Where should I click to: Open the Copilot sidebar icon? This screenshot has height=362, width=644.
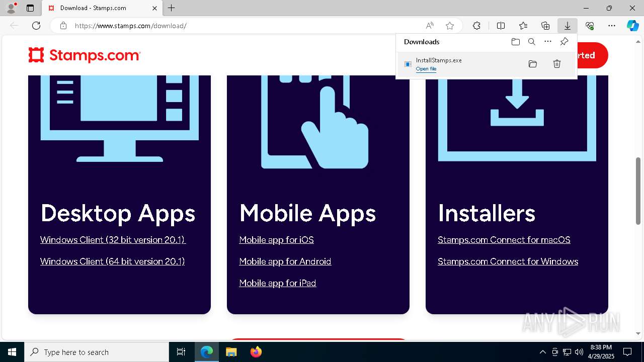coord(633,26)
